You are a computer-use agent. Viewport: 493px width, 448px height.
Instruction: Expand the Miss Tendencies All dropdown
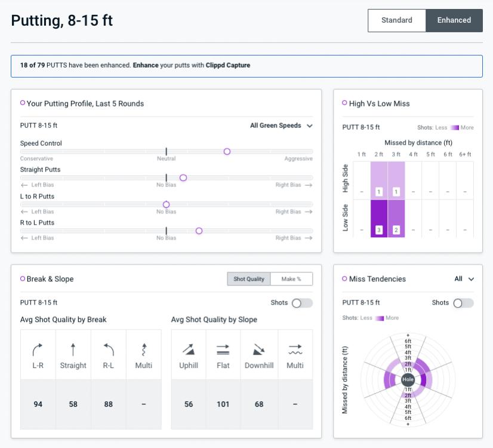click(x=464, y=279)
